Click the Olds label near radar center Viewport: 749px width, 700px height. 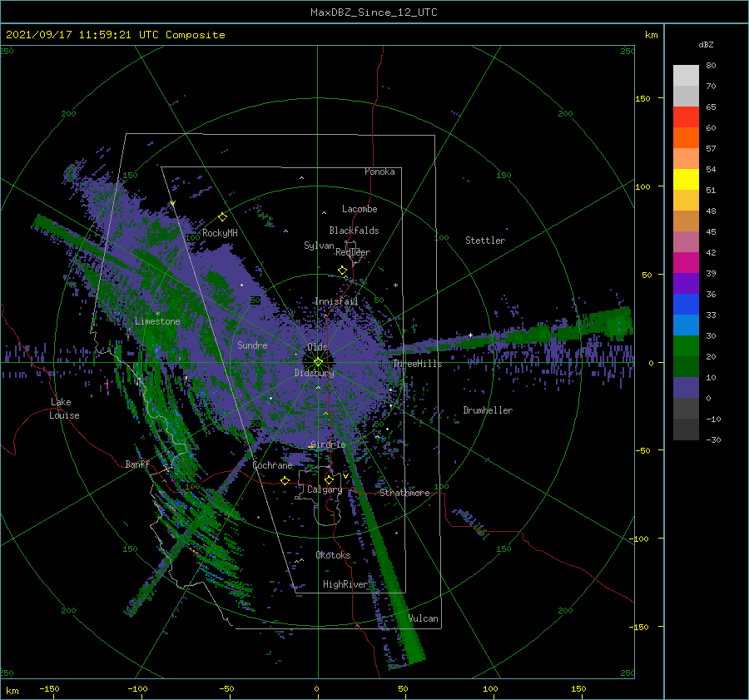(317, 347)
